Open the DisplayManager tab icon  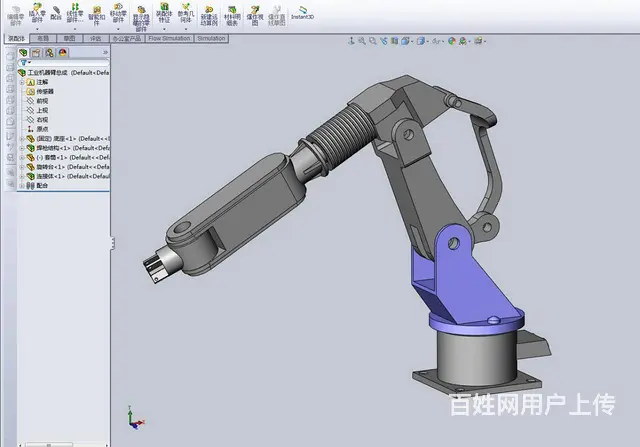pyautogui.click(x=62, y=53)
